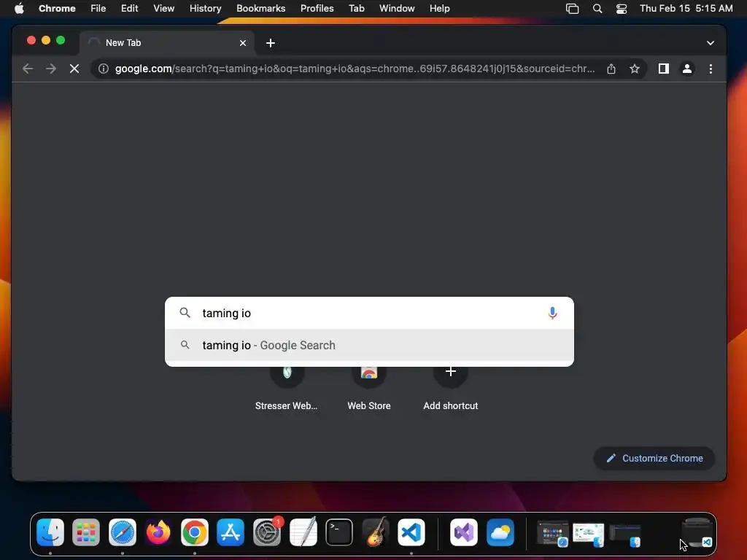The image size is (747, 560).
Task: Open the Bookmarks menu
Action: pyautogui.click(x=260, y=8)
